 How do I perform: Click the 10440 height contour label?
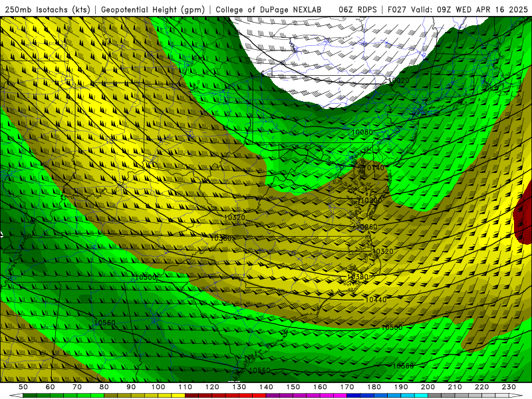[x=376, y=300]
